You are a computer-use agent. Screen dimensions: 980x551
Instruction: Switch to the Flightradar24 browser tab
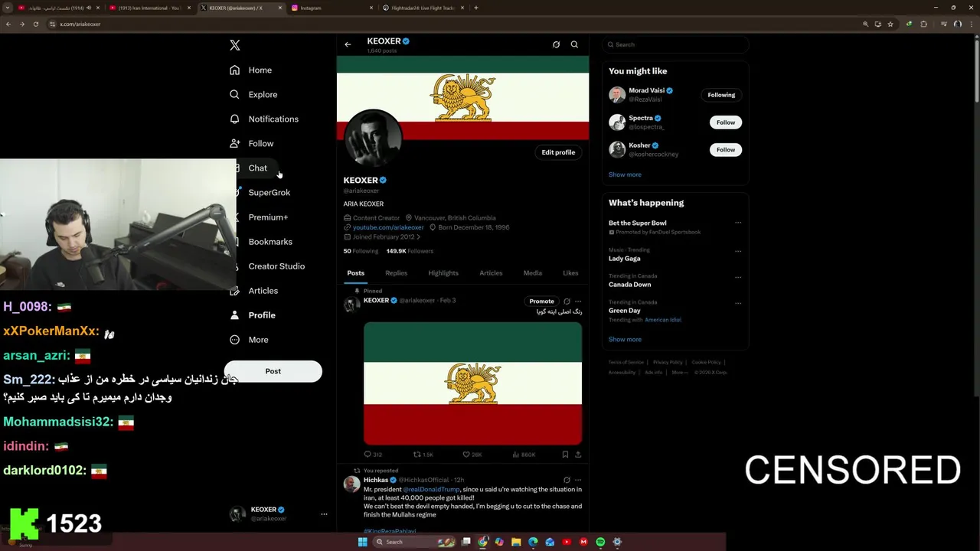point(423,8)
